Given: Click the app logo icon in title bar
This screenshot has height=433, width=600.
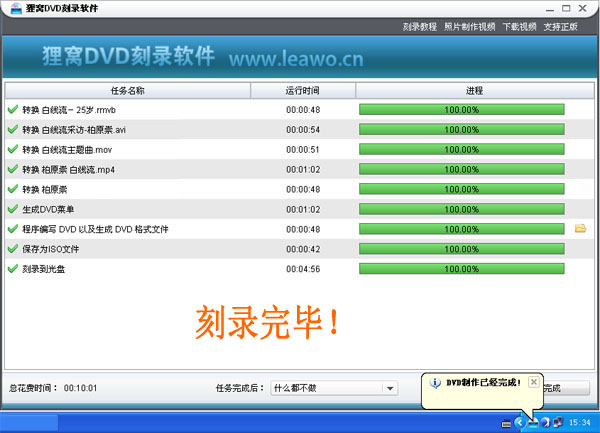Looking at the screenshot, I should click(x=16, y=8).
